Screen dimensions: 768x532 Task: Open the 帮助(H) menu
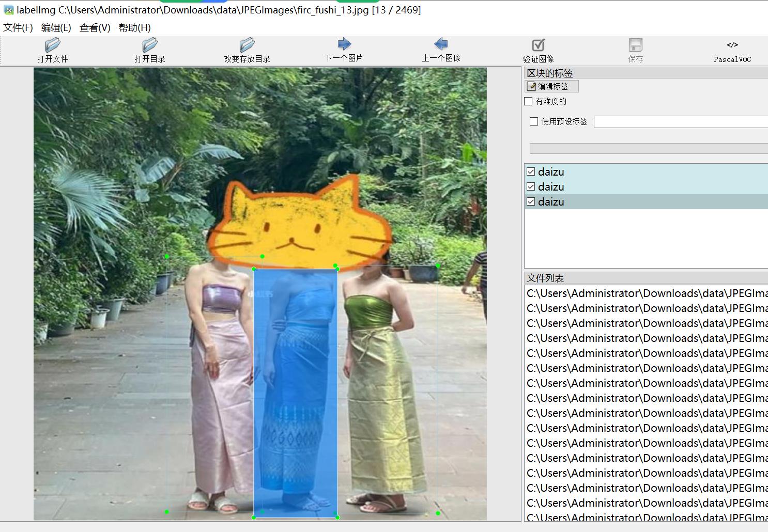(135, 27)
